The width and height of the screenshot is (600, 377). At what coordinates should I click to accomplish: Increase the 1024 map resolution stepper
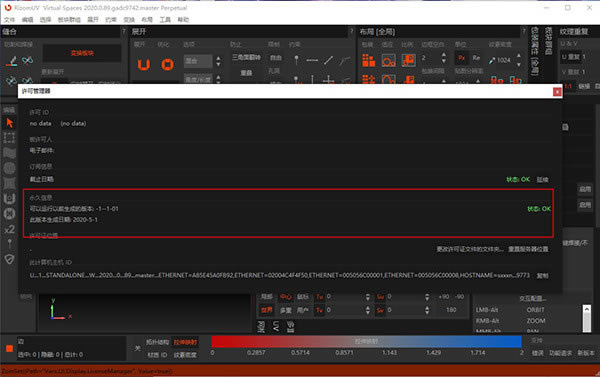coord(518,55)
